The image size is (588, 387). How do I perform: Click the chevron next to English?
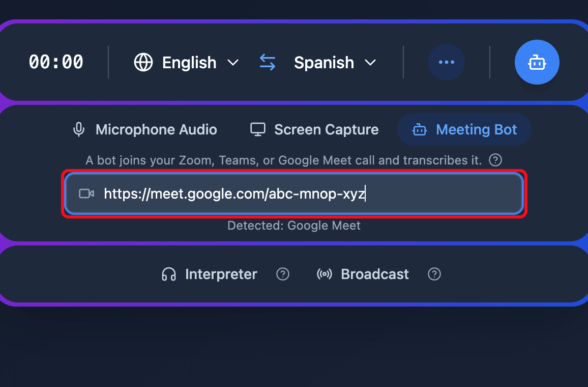coord(233,63)
